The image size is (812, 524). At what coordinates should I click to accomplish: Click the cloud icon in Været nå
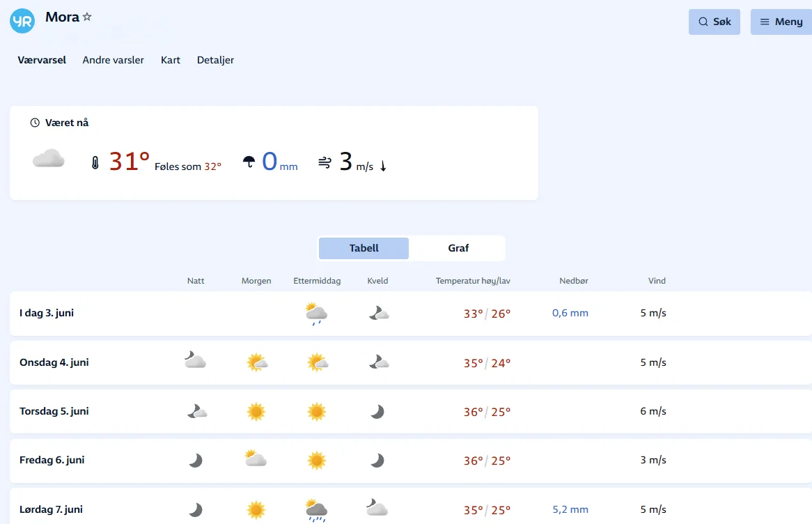coord(49,160)
